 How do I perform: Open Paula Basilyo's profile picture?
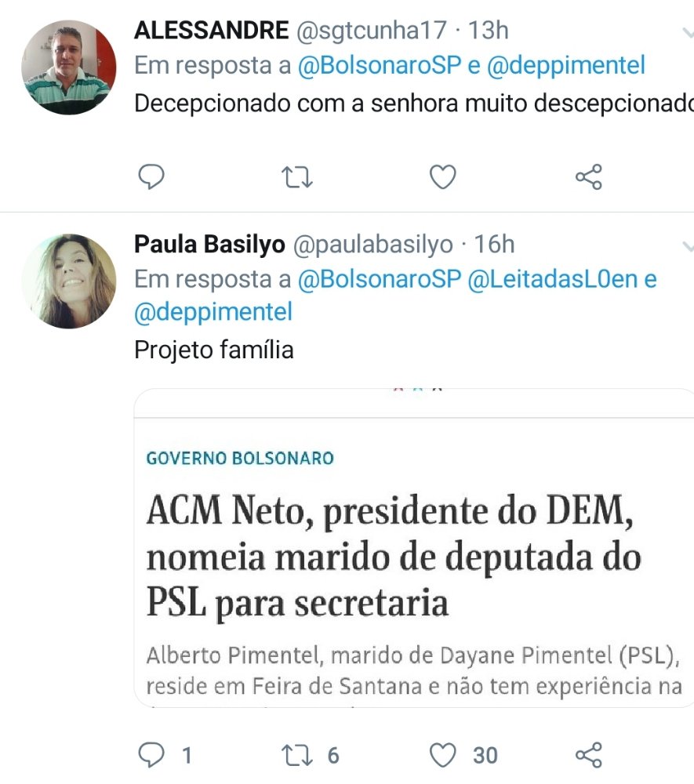tap(68, 281)
